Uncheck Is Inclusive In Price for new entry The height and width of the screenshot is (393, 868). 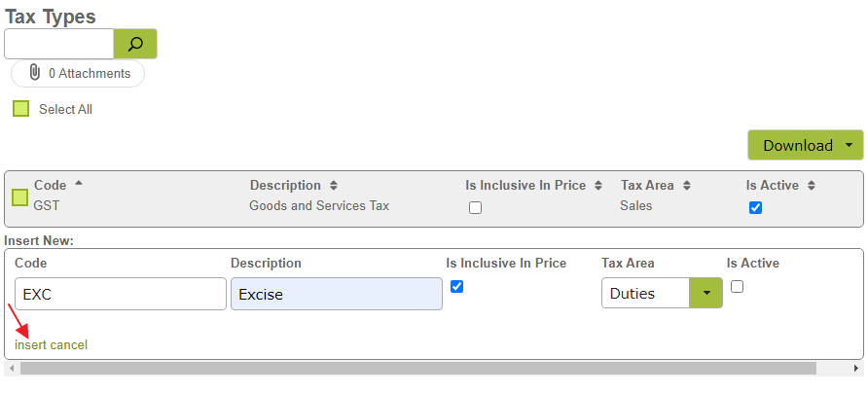coord(456,287)
